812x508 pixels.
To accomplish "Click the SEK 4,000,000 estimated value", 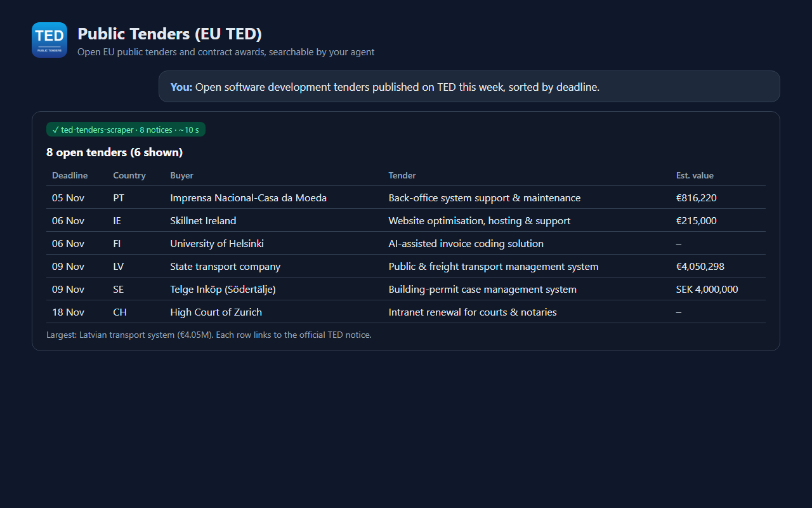I will click(x=707, y=290).
